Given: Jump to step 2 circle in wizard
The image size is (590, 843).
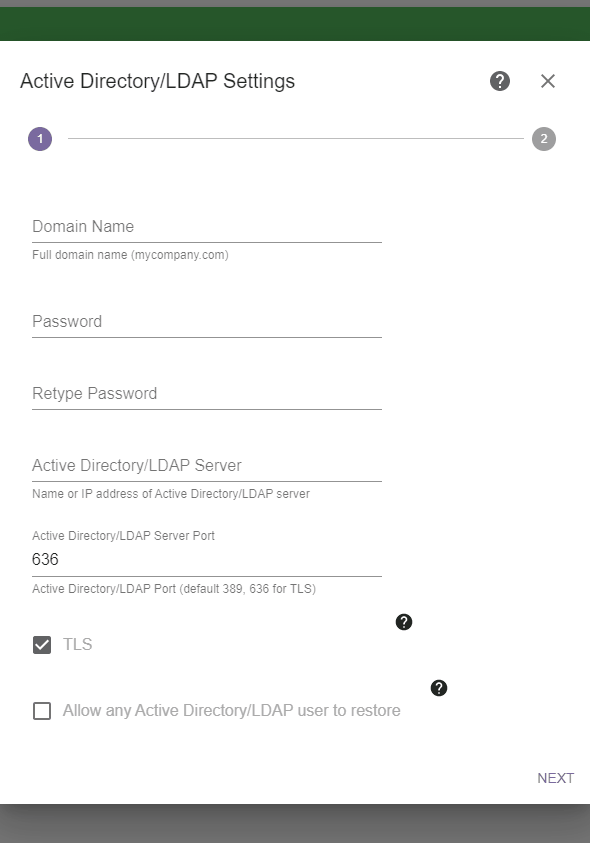Looking at the screenshot, I should [544, 139].
